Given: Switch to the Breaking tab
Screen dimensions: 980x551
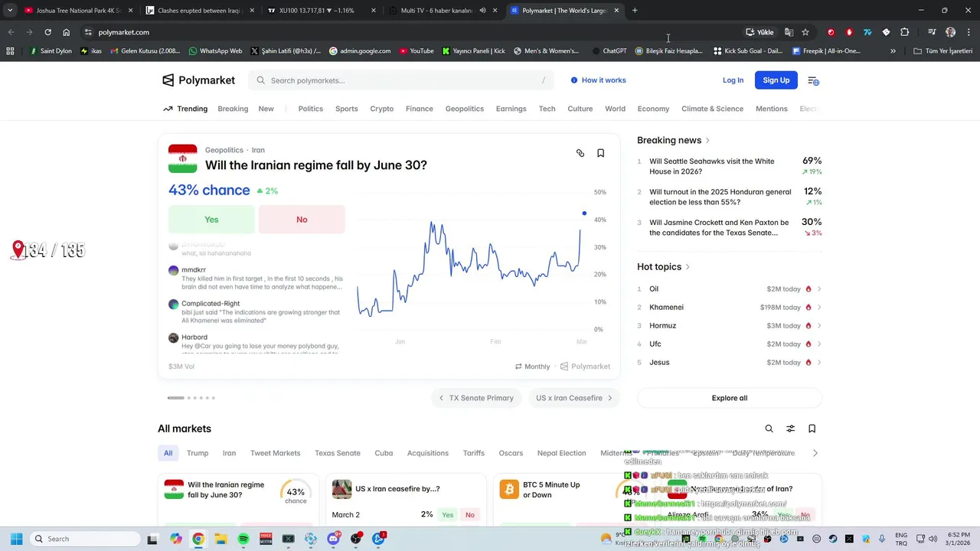Looking at the screenshot, I should coord(233,109).
